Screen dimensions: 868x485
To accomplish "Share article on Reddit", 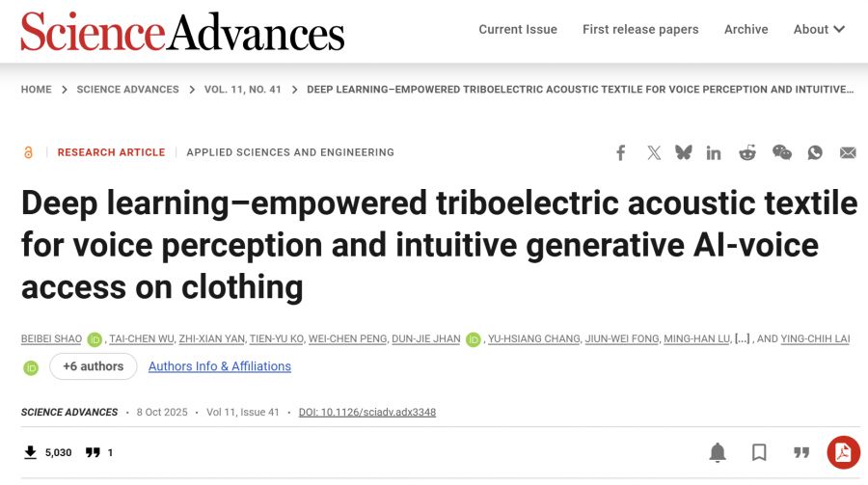I will point(747,152).
